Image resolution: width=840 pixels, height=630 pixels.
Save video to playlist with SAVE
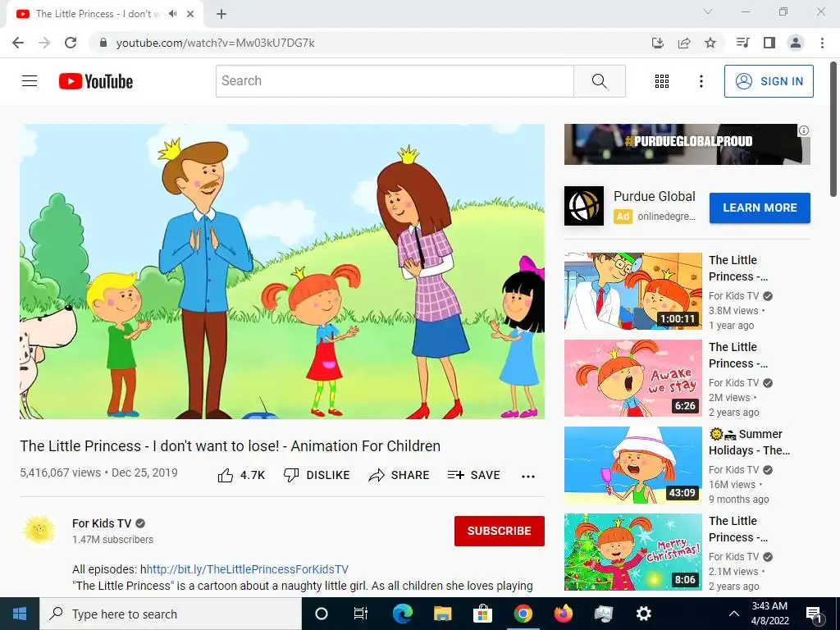(474, 475)
